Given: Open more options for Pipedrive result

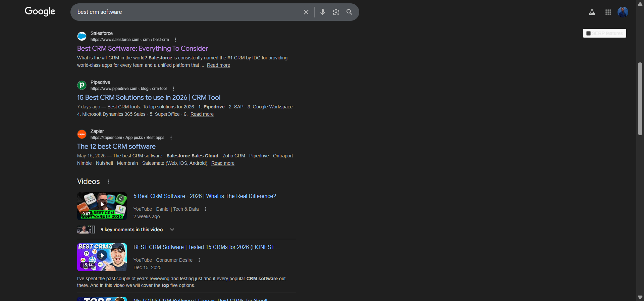Looking at the screenshot, I should [173, 89].
